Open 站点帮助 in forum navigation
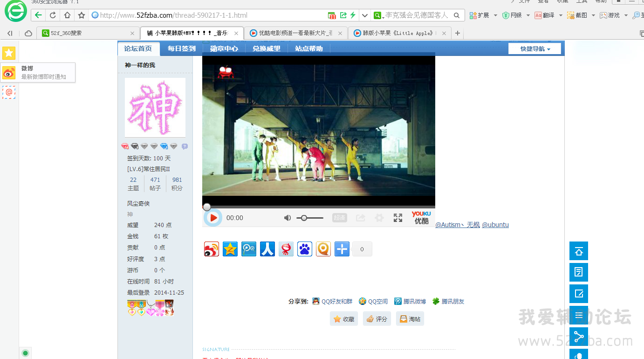644x359 pixels. pyautogui.click(x=309, y=48)
